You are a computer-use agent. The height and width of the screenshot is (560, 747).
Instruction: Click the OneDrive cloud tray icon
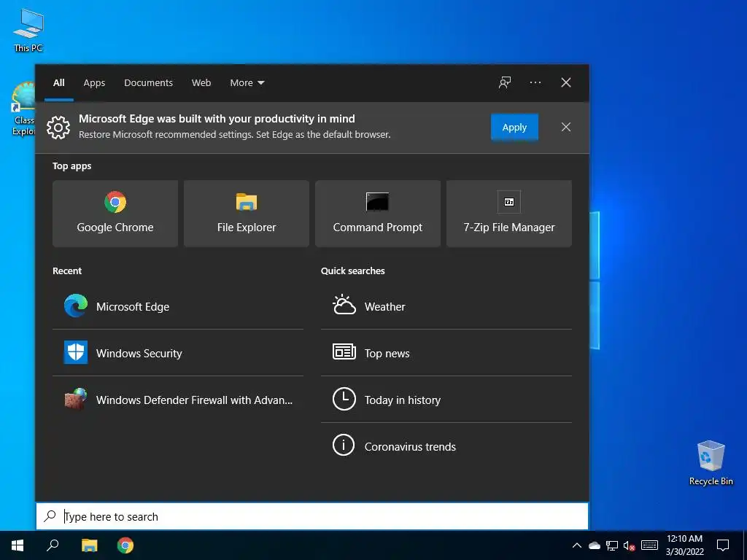click(x=594, y=545)
